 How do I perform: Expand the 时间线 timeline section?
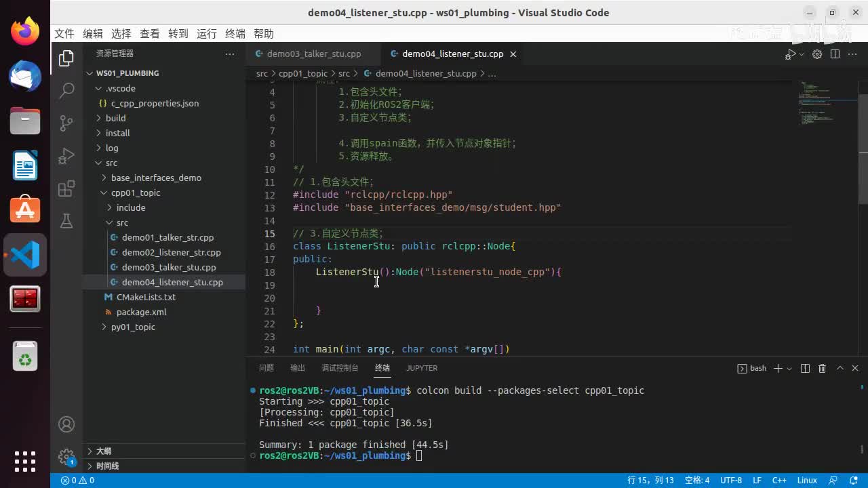pos(164,466)
